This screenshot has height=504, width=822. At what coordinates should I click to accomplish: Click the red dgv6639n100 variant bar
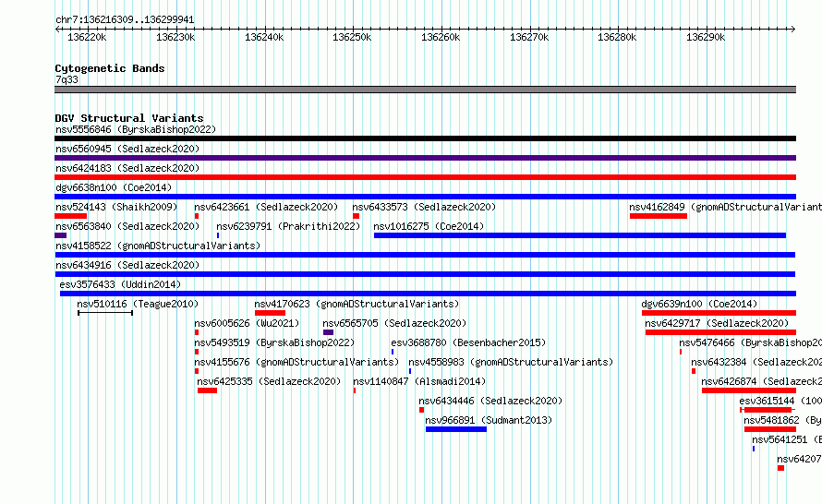coord(719,313)
